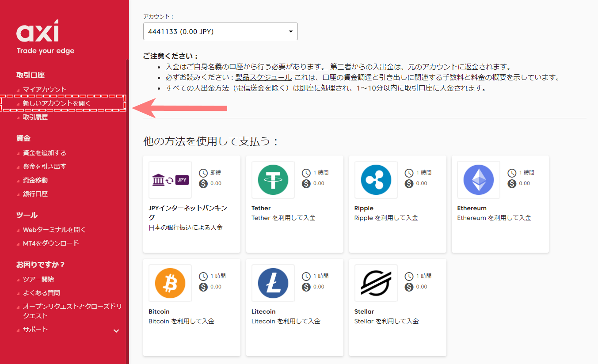Open 新しいアカウントを開く in the sidebar

click(x=57, y=103)
